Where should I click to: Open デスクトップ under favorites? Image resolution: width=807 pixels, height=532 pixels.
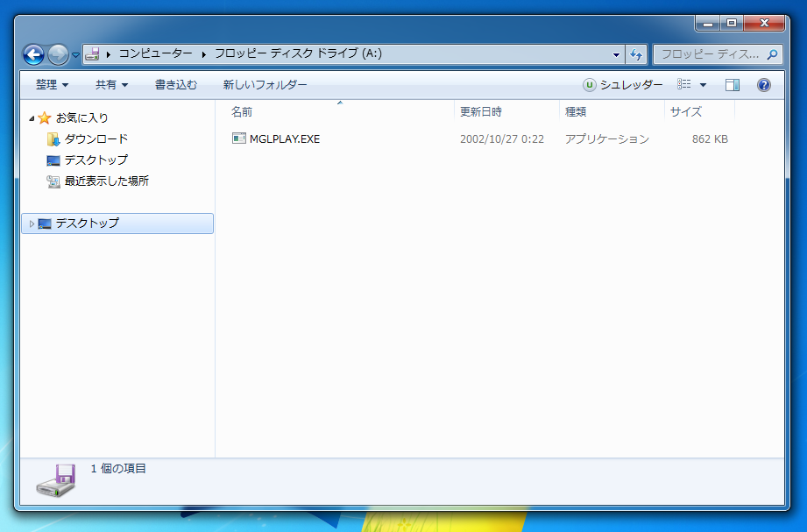coord(96,160)
